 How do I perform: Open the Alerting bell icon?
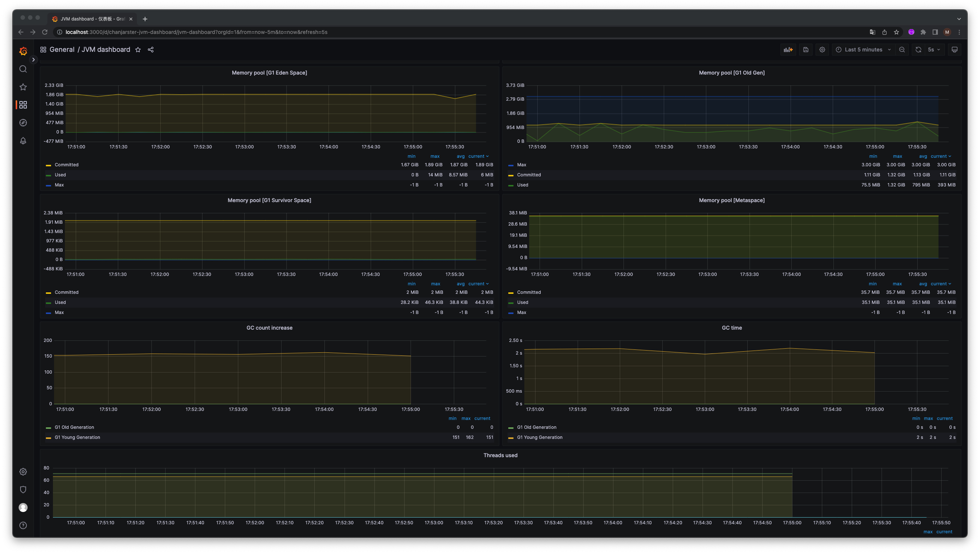point(23,141)
